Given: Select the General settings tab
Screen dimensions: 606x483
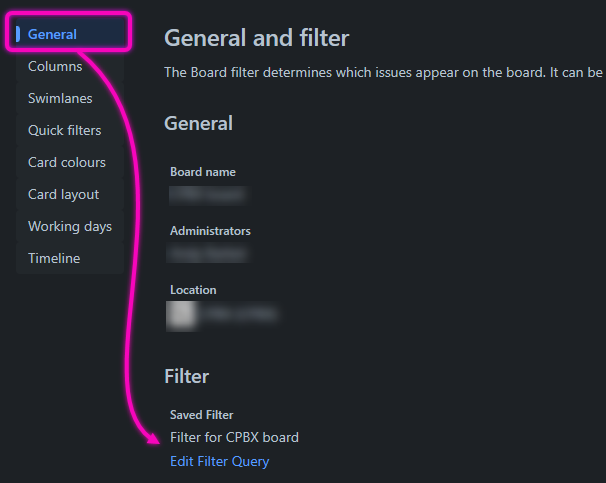Looking at the screenshot, I should 53,35.
